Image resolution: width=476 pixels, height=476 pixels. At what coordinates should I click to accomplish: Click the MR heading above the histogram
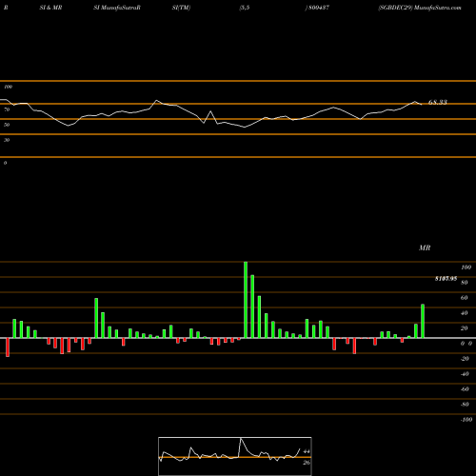(425, 248)
